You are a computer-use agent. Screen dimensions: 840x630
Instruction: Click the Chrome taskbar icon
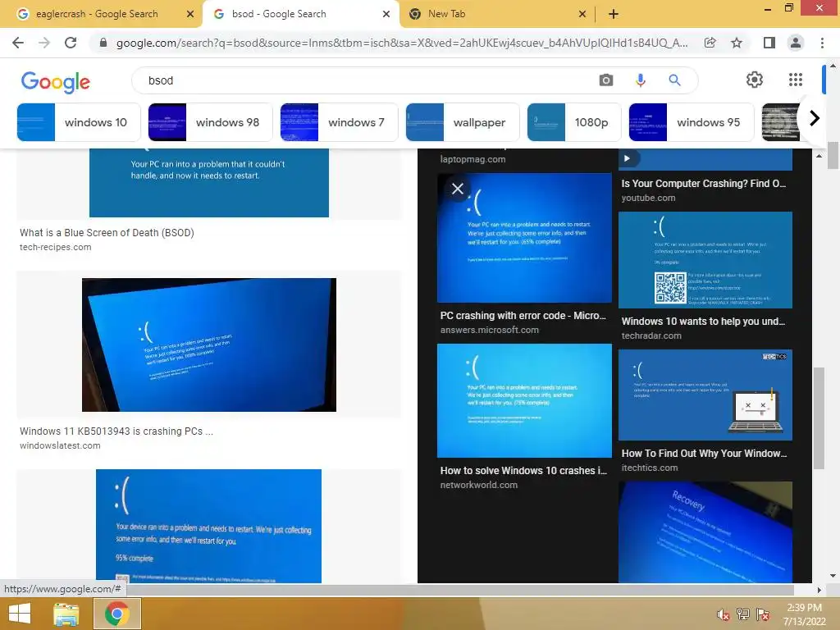[x=116, y=614]
